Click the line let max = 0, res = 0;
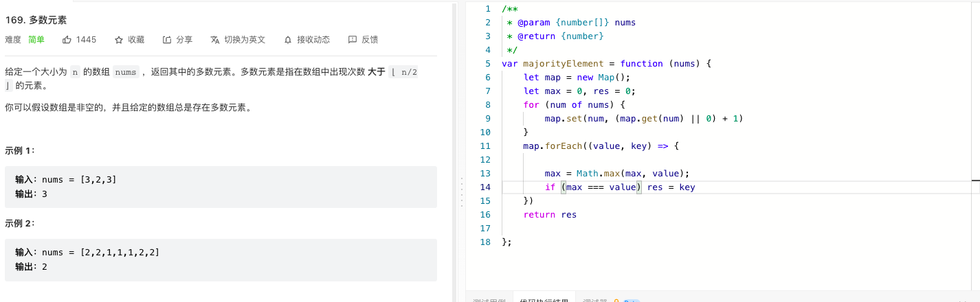This screenshot has height=302, width=980. tap(579, 91)
